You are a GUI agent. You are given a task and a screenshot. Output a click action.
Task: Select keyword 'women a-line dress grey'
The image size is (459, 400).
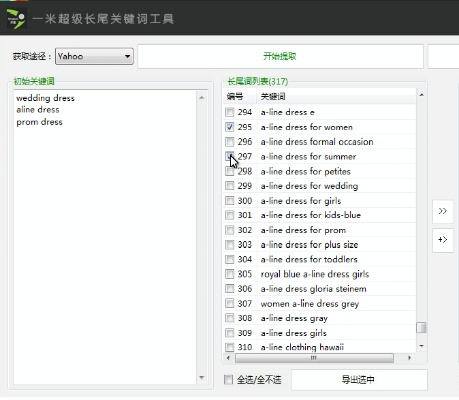[310, 304]
